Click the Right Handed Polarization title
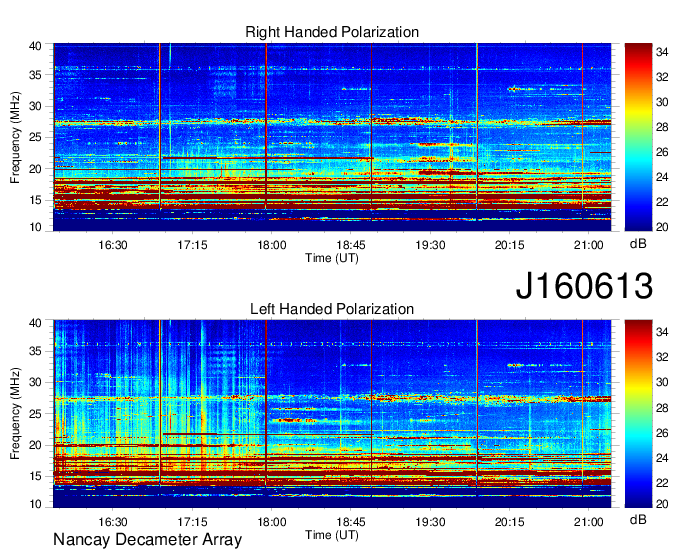680x552 pixels. pyautogui.click(x=332, y=32)
